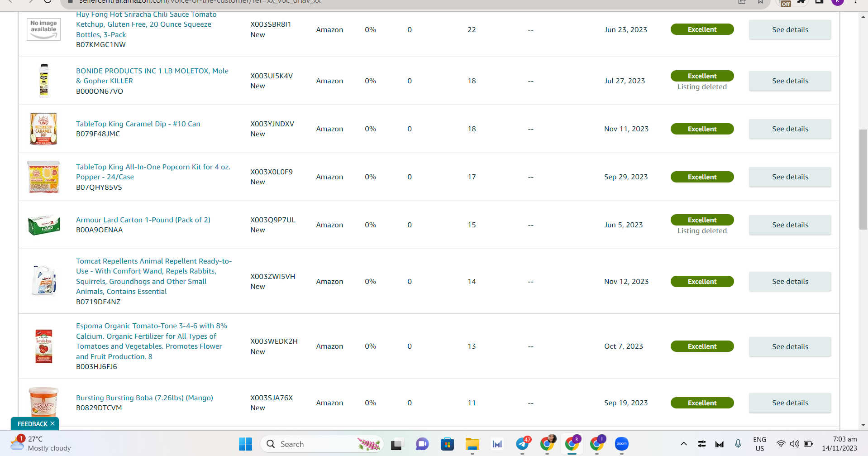The width and height of the screenshot is (868, 456).
Task: Click the date Oct 7, 2023
Action: point(624,346)
